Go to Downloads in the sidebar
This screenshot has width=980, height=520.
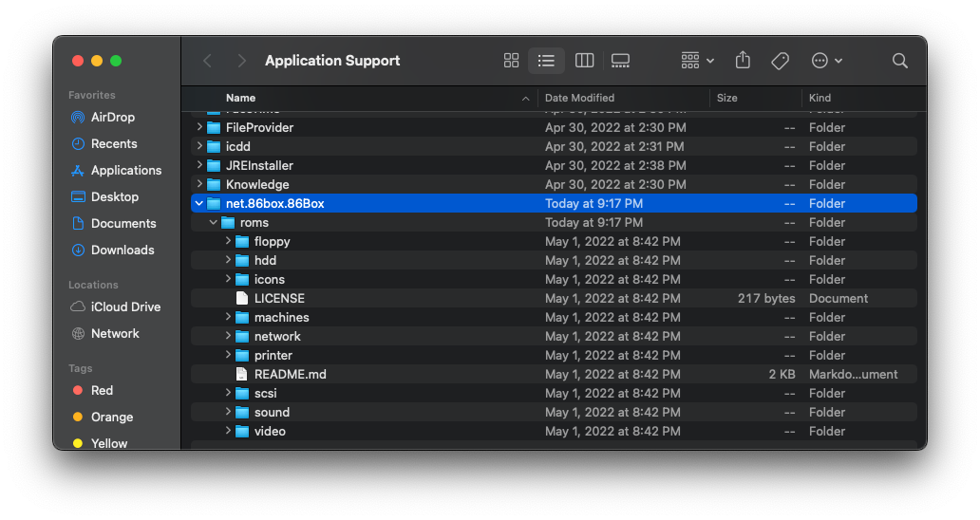[122, 251]
